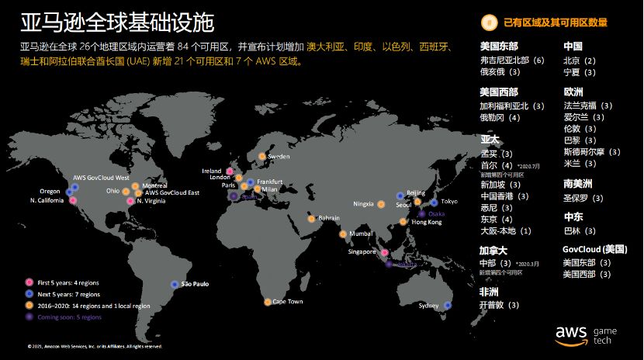Click the 加利福利亚北 (3) entry
The width and height of the screenshot is (644, 360).
pyautogui.click(x=512, y=106)
